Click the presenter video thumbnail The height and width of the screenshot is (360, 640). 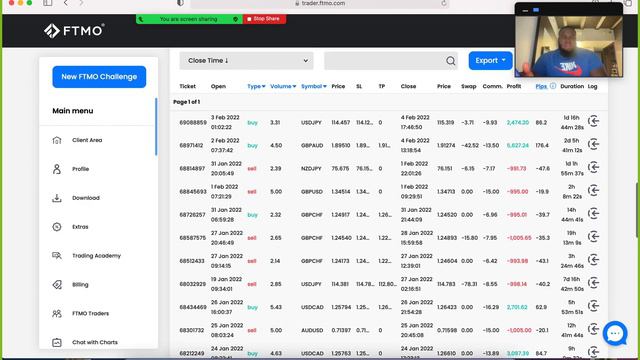pos(569,46)
